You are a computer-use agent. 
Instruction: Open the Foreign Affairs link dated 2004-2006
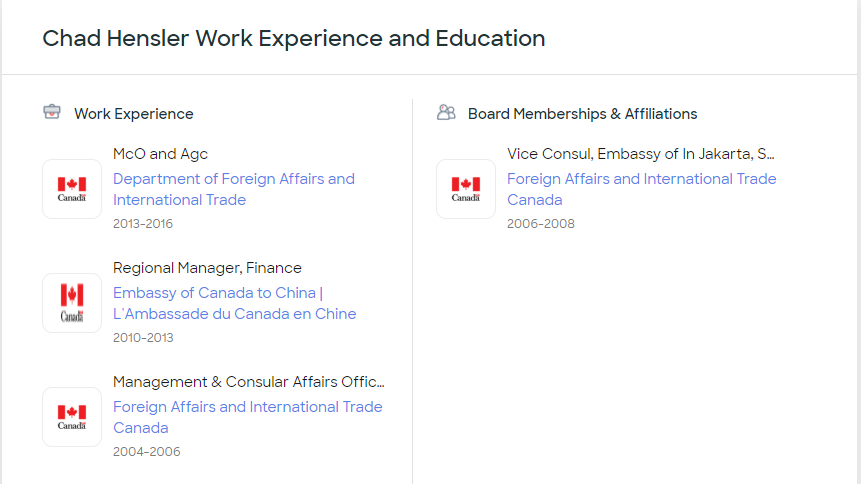pos(247,417)
